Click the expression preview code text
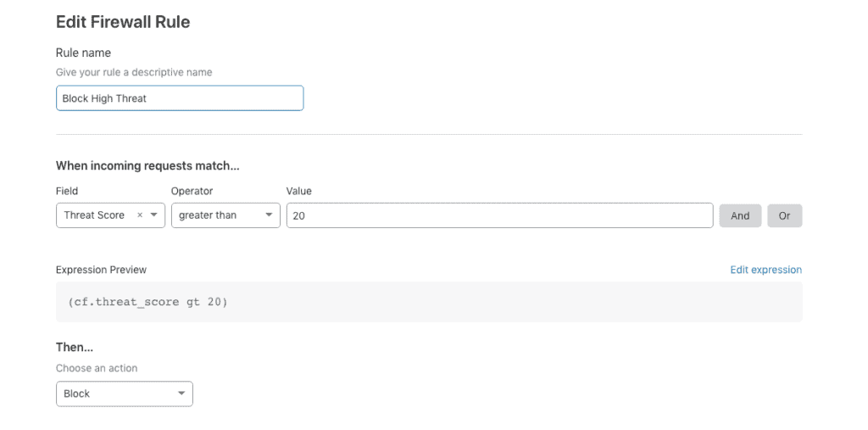The width and height of the screenshot is (868, 430). point(147,302)
